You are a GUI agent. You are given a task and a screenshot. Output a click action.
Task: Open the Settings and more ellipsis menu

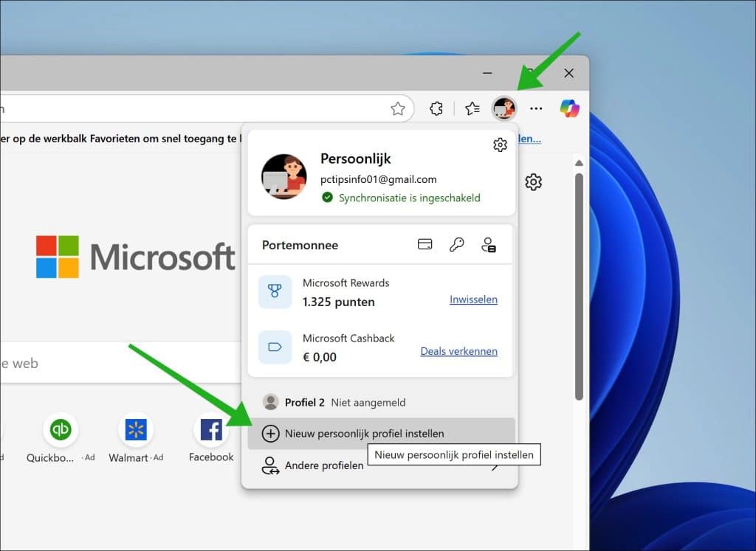(x=536, y=108)
